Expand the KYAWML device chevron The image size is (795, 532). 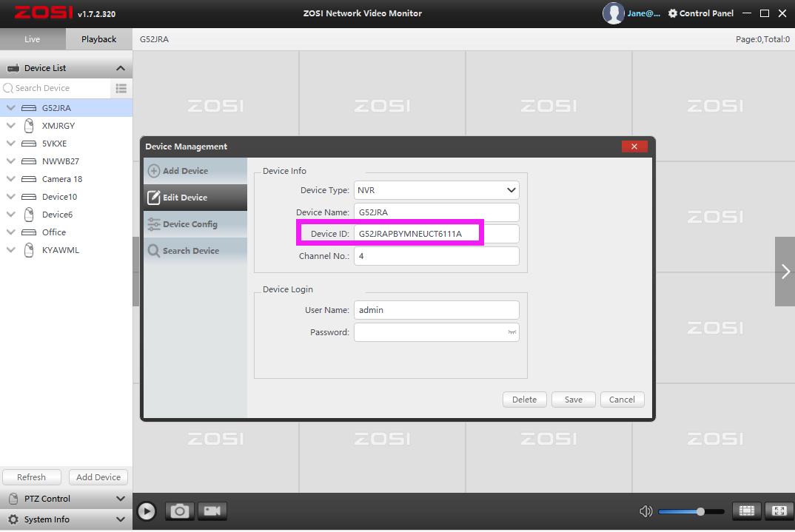click(10, 250)
